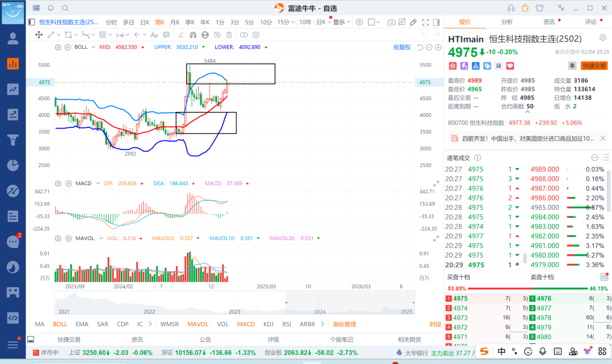Viewport: 612px width, 364px height.
Task: Click the news headline 四箭齐发
Action: [x=528, y=138]
